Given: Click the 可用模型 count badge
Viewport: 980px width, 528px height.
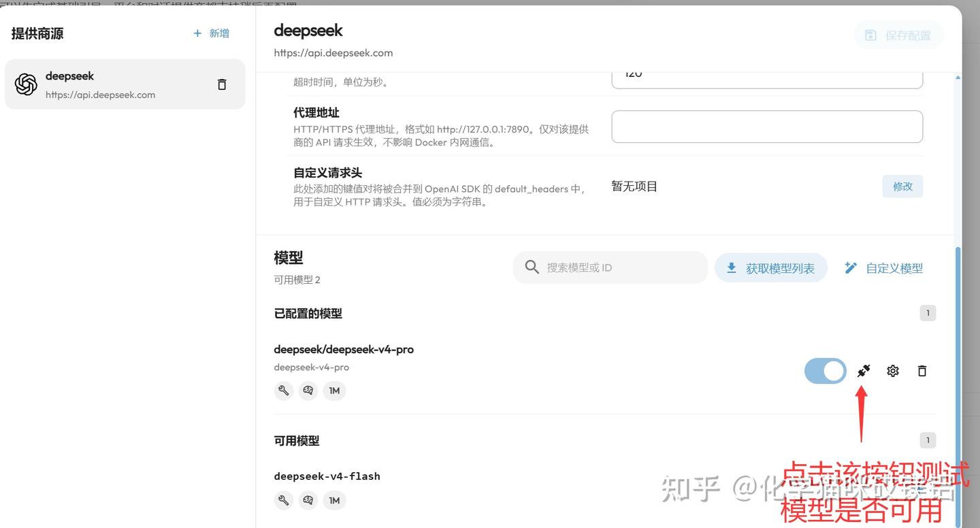Looking at the screenshot, I should coord(928,440).
